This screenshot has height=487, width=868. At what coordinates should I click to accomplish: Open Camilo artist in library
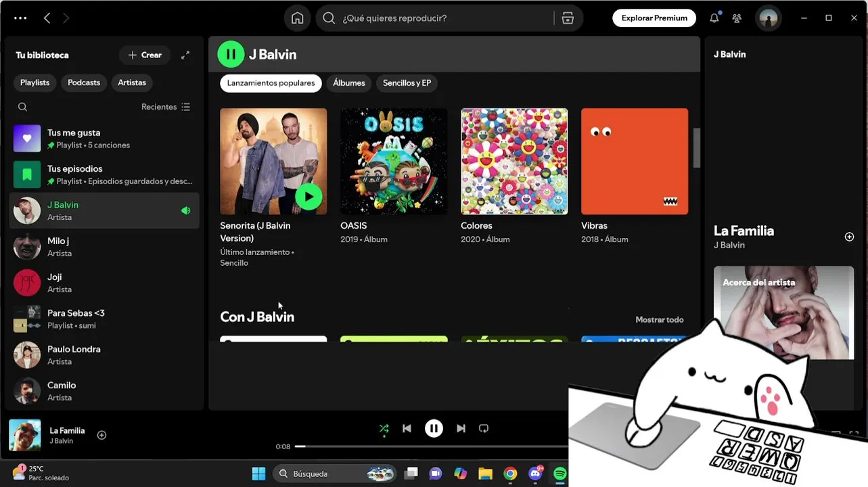[x=104, y=391]
